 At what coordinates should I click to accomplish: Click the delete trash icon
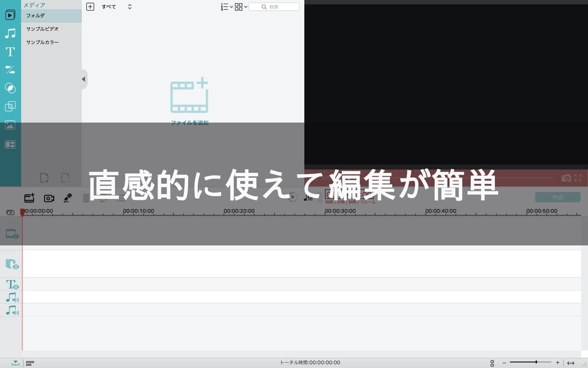pyautogui.click(x=86, y=198)
